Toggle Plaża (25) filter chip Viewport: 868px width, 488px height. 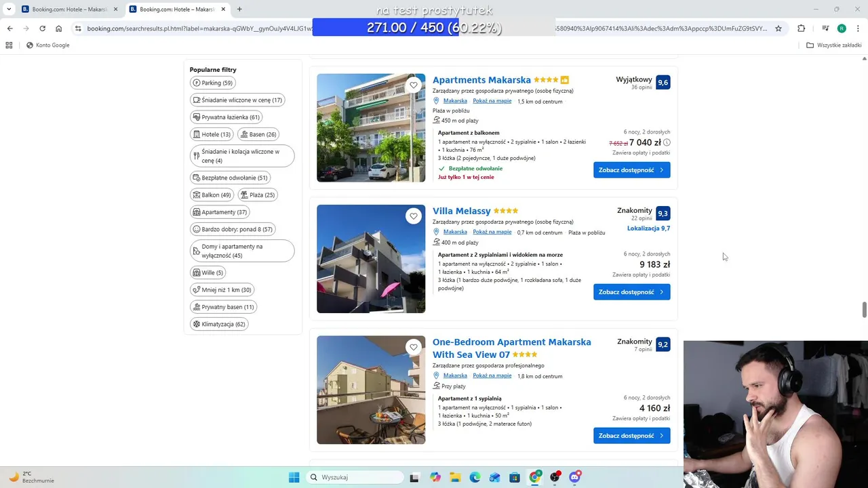click(258, 195)
